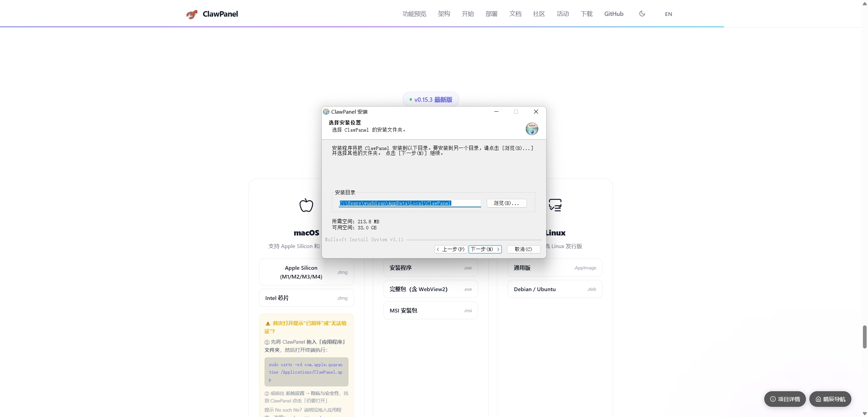Download Intel 芯片 .dmg build

point(306,298)
